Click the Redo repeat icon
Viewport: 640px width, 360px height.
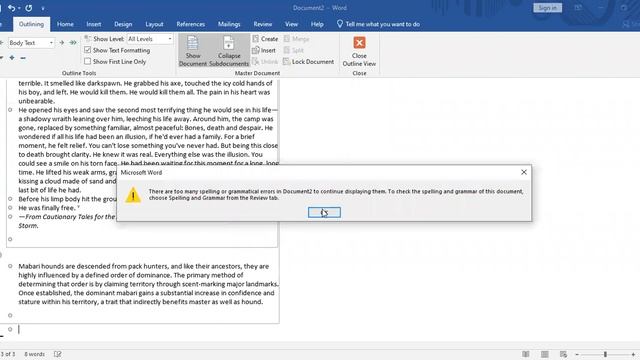tap(29, 8)
